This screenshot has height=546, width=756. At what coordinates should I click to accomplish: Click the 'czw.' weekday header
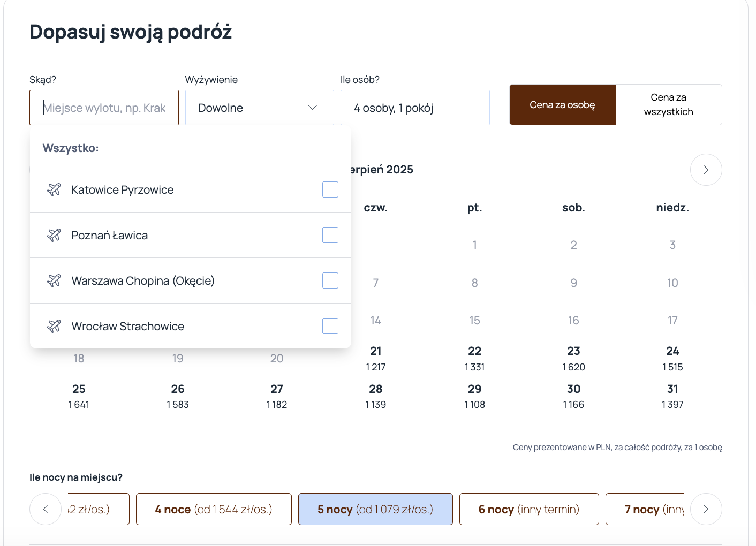point(376,208)
